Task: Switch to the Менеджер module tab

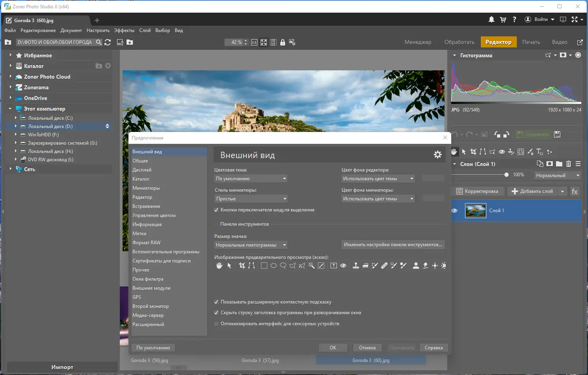Action: 418,42
